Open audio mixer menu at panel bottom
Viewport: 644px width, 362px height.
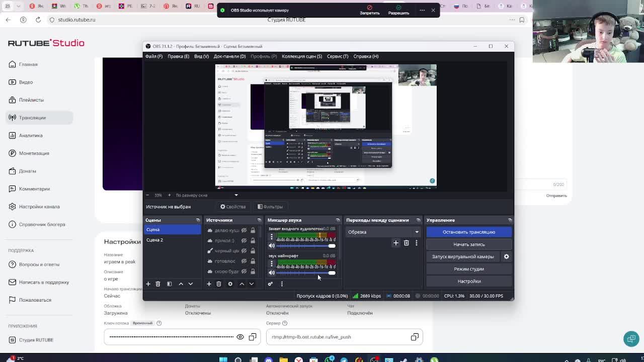pos(282,284)
